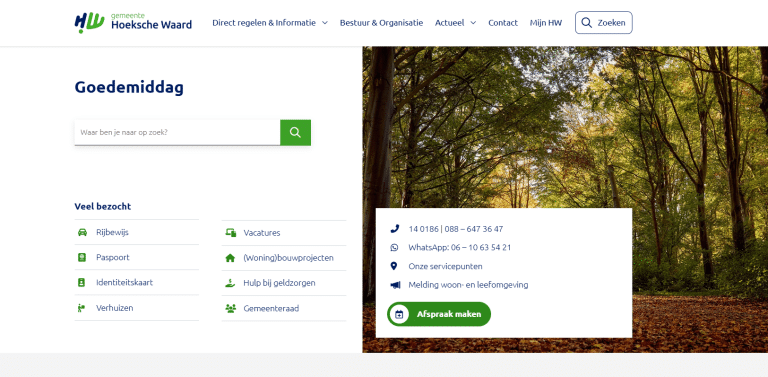Click the moving person icon beside Verhuizen
768x377 pixels.
81,308
